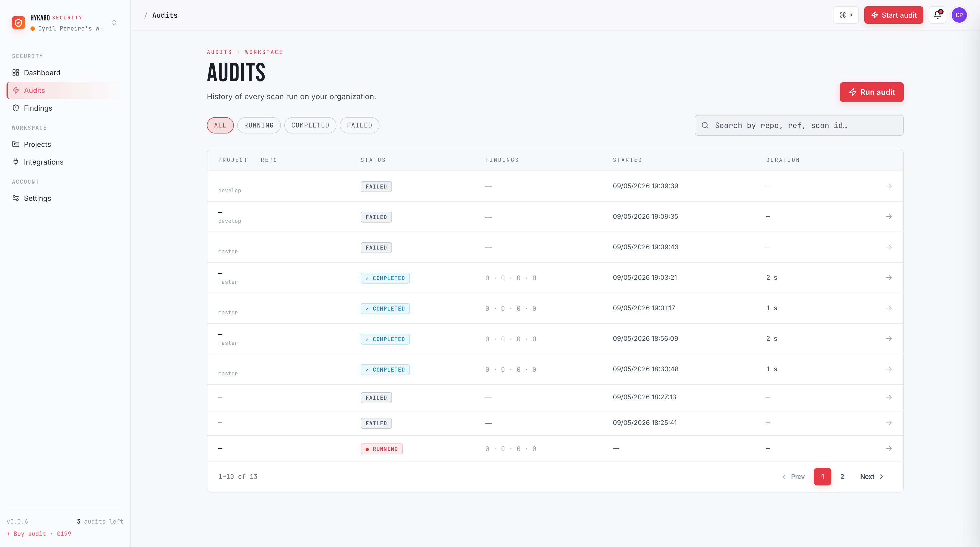Screen dimensions: 980x547
Task: Click the Start audit button
Action: [893, 15]
